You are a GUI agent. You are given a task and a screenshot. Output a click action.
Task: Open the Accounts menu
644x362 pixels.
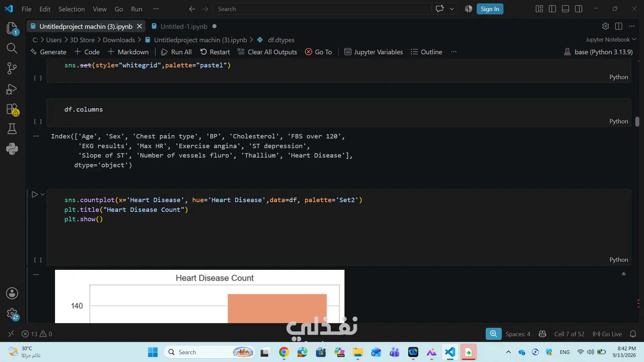[x=12, y=293]
